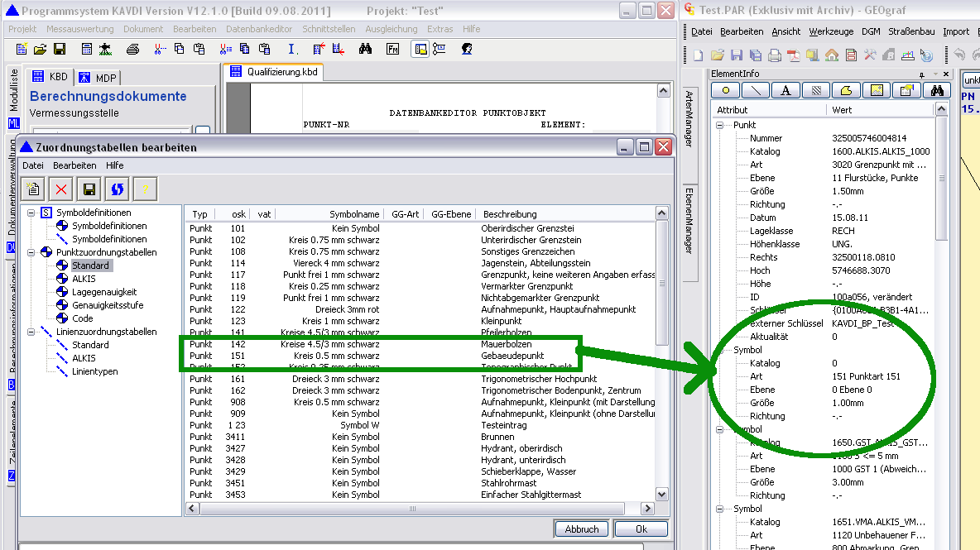Screen dimensions: 980x550
Task: Toggle the highlighted panel layout icon in KAVDI toolbar
Action: [x=420, y=49]
